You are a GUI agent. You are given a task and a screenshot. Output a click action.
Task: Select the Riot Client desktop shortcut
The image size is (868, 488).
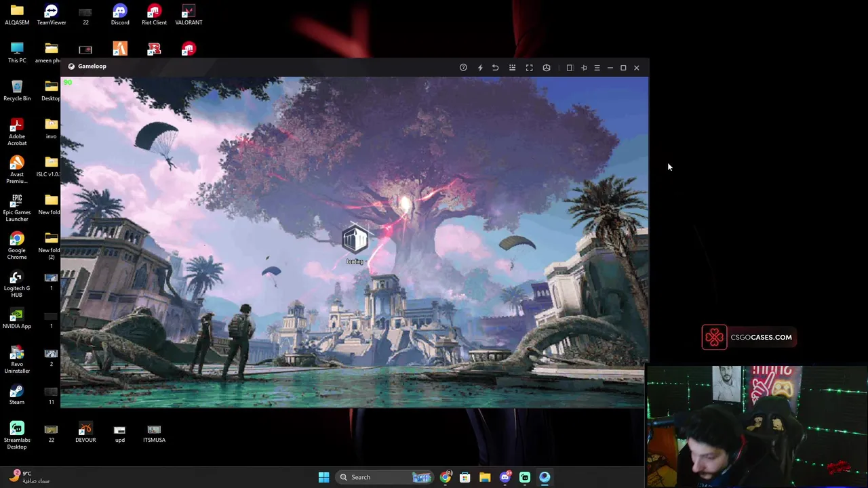tap(154, 15)
